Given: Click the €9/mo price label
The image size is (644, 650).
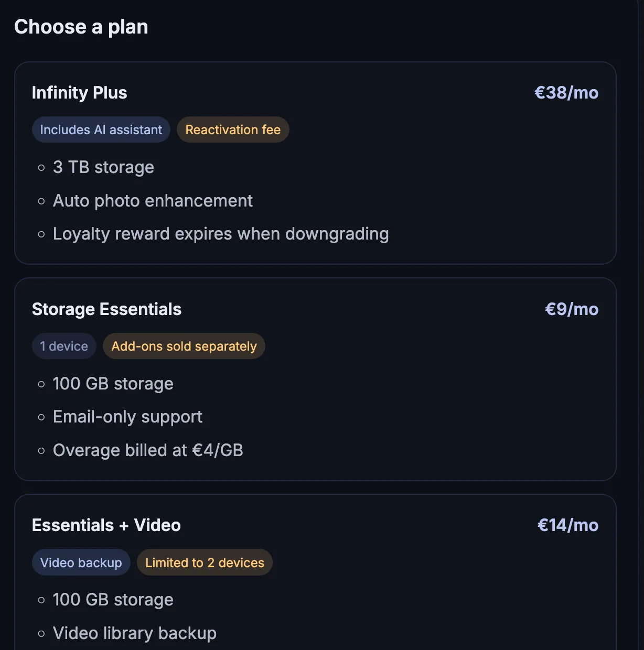Looking at the screenshot, I should tap(572, 309).
